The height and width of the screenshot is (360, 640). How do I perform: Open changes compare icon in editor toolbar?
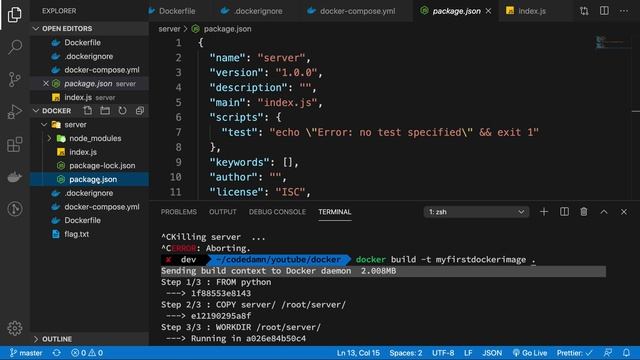click(x=584, y=11)
